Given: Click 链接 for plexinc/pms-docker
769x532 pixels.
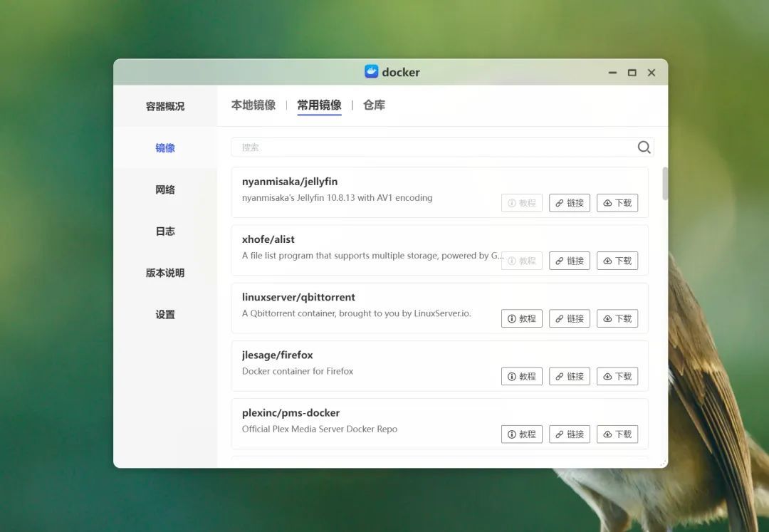Looking at the screenshot, I should tap(570, 434).
